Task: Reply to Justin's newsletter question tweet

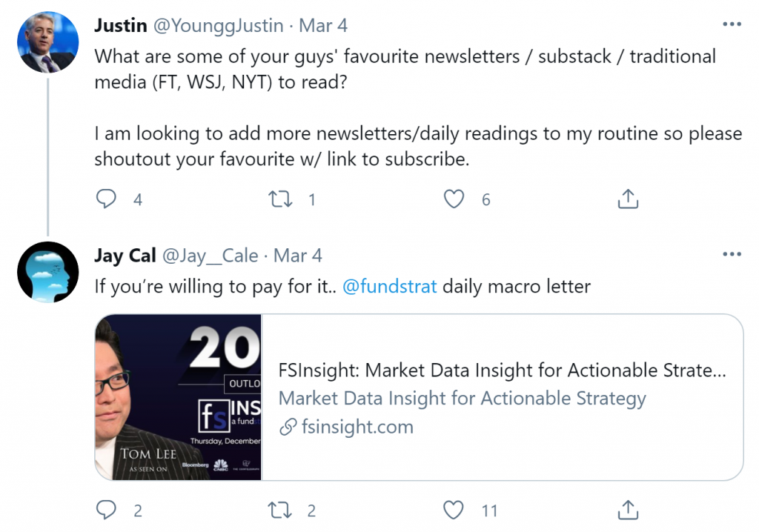Action: [106, 199]
